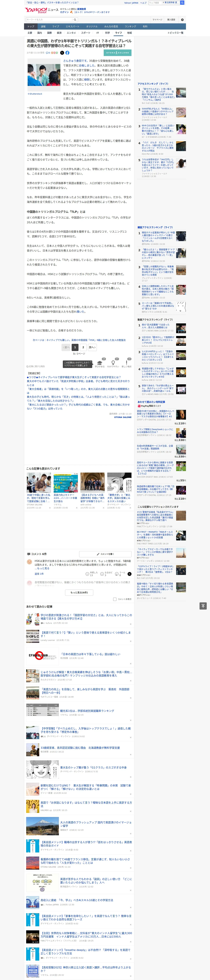Open マイページ link in header
This screenshot has width=210, height=980.
(157, 20)
